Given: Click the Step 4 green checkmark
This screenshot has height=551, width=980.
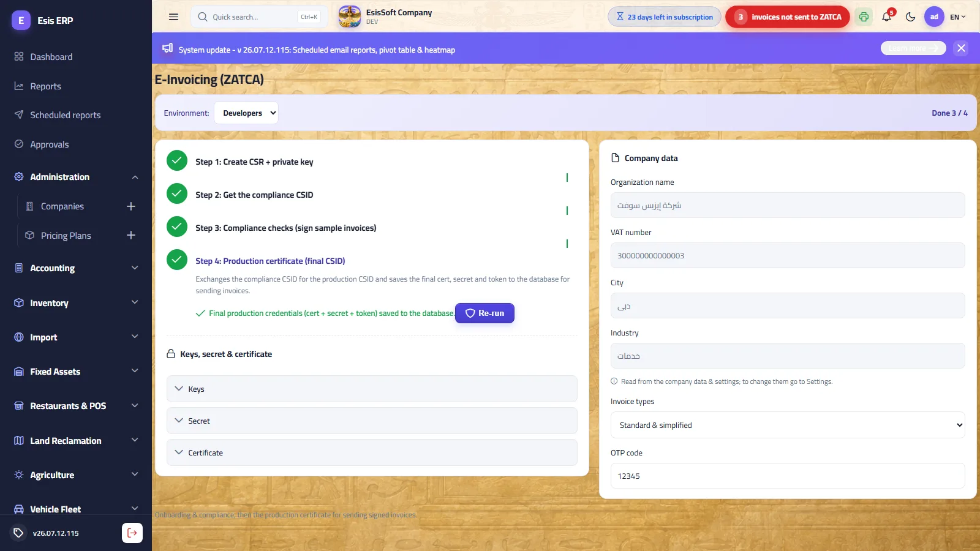Looking at the screenshot, I should pos(177,260).
